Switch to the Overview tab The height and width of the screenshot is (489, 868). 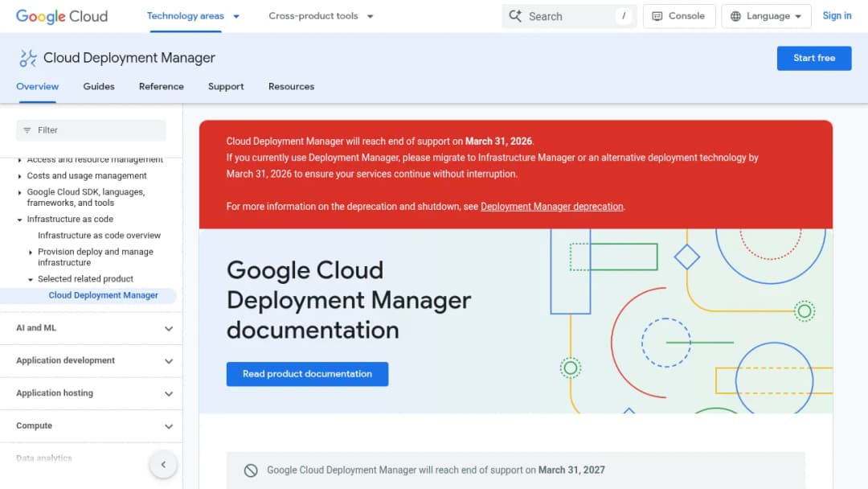[x=38, y=86]
